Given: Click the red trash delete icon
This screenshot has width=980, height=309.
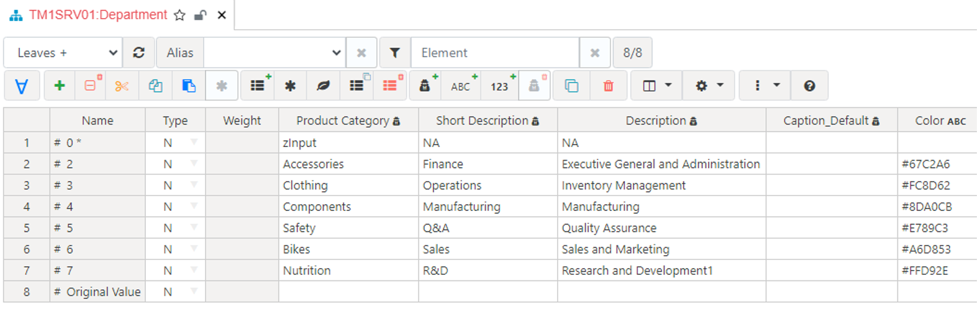Looking at the screenshot, I should pyautogui.click(x=609, y=86).
